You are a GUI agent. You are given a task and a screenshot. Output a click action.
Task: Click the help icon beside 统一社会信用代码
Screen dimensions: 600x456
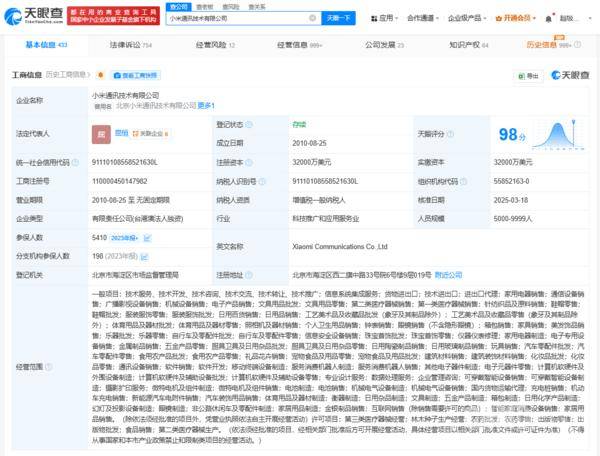(75, 162)
